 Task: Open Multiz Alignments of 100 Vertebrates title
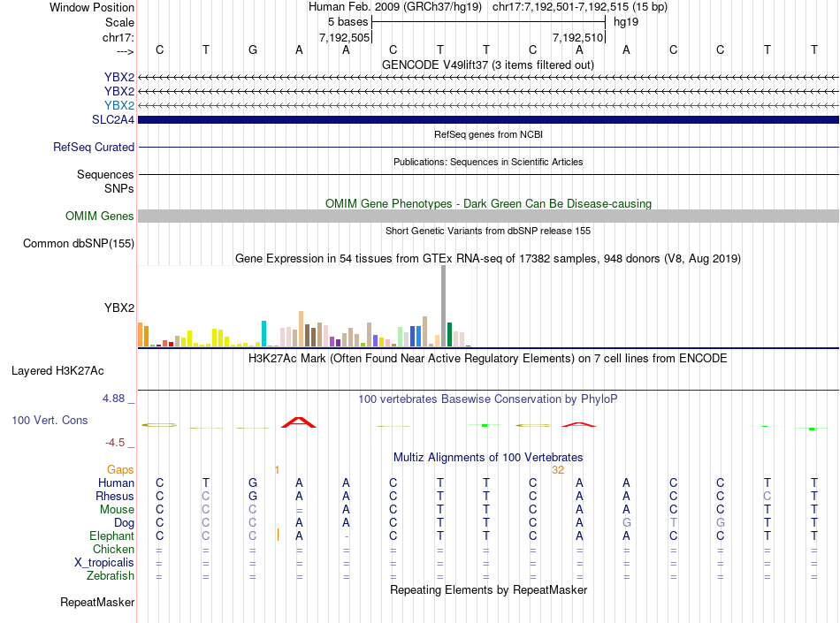click(x=488, y=457)
